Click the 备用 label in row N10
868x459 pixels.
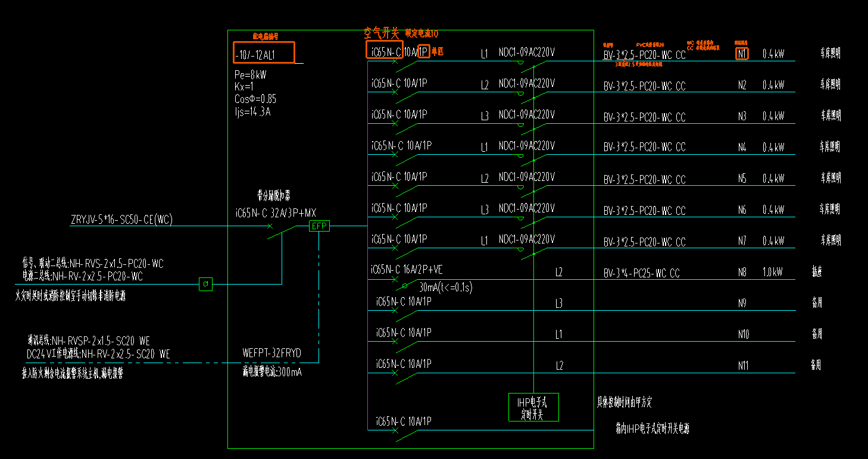point(817,334)
